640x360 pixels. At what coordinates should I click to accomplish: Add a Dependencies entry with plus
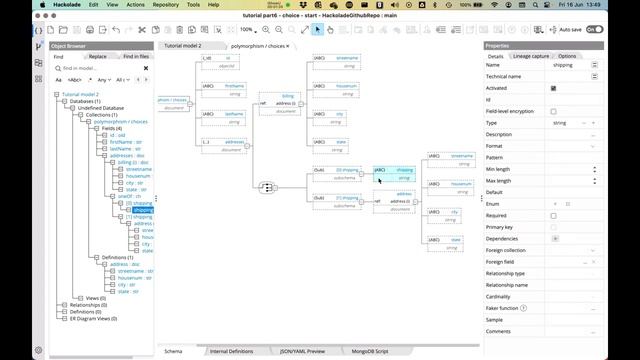[x=555, y=239]
